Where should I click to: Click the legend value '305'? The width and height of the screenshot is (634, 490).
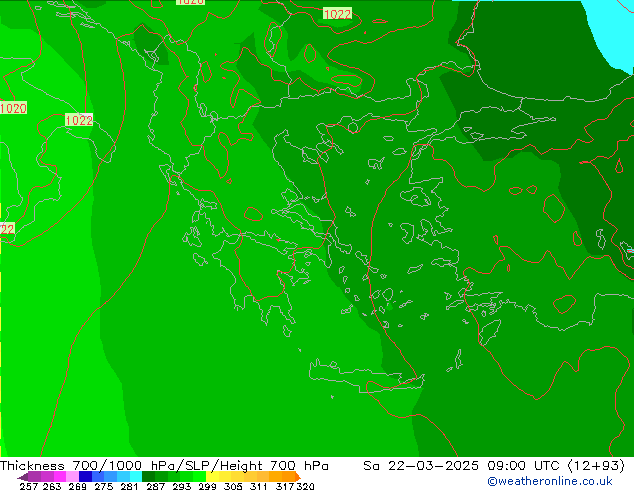233,486
